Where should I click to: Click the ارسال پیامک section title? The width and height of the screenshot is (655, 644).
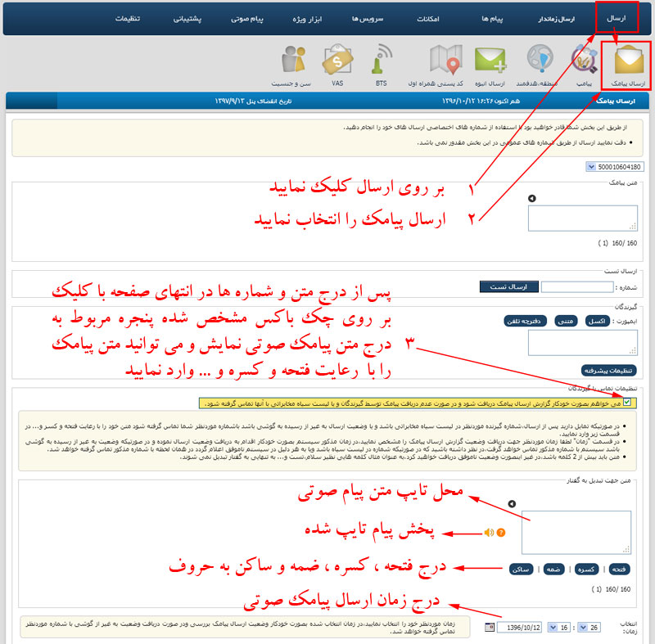point(616,101)
